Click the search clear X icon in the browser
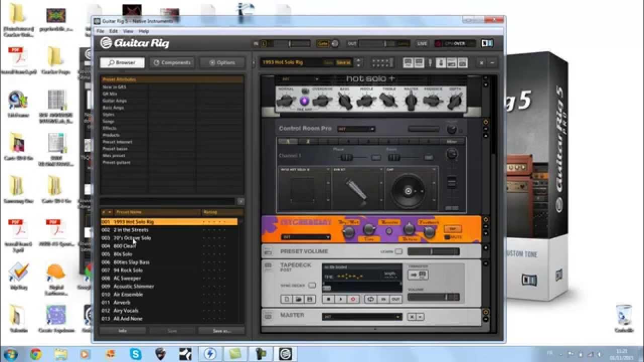Viewport: 644px width, 362px height. tap(240, 202)
